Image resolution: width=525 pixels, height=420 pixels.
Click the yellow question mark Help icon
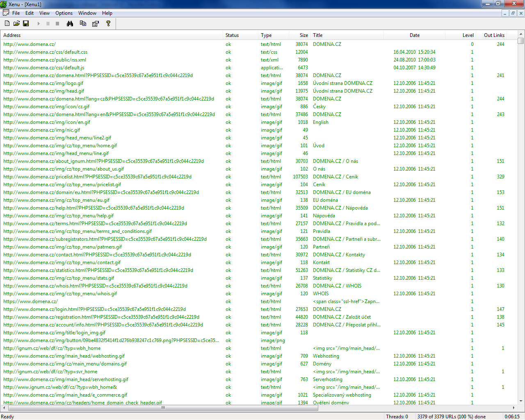click(x=108, y=23)
